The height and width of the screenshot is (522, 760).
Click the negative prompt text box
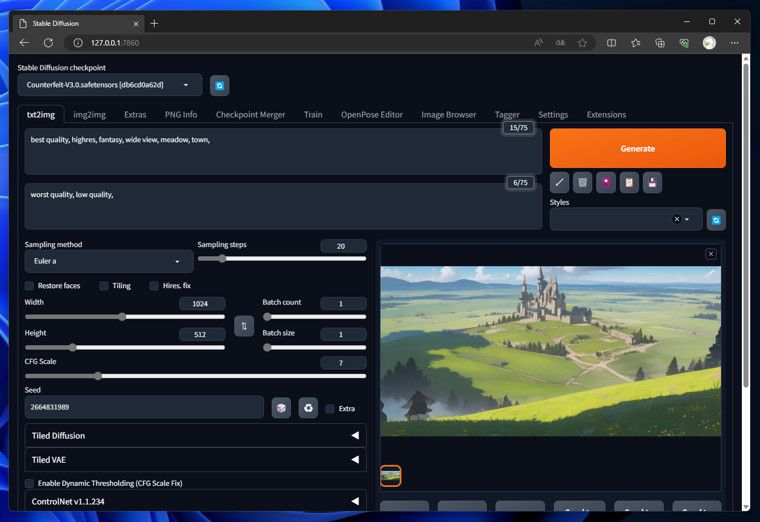coord(283,206)
